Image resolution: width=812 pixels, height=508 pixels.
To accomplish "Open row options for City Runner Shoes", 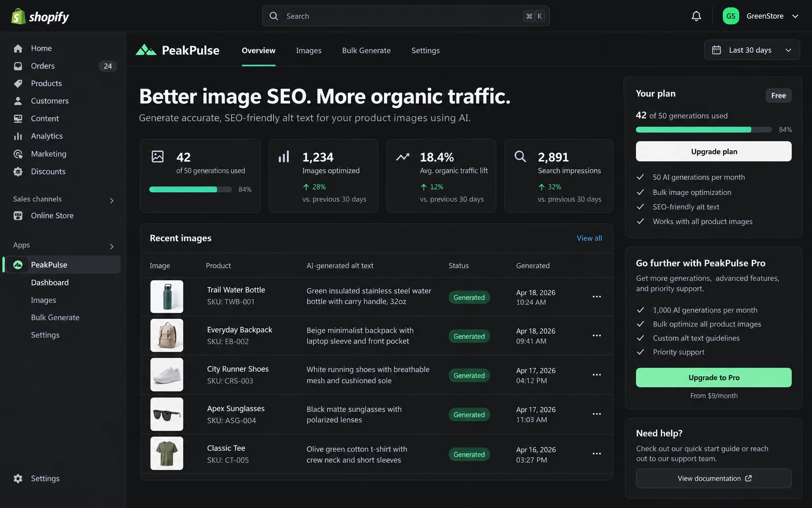I will [x=596, y=375].
